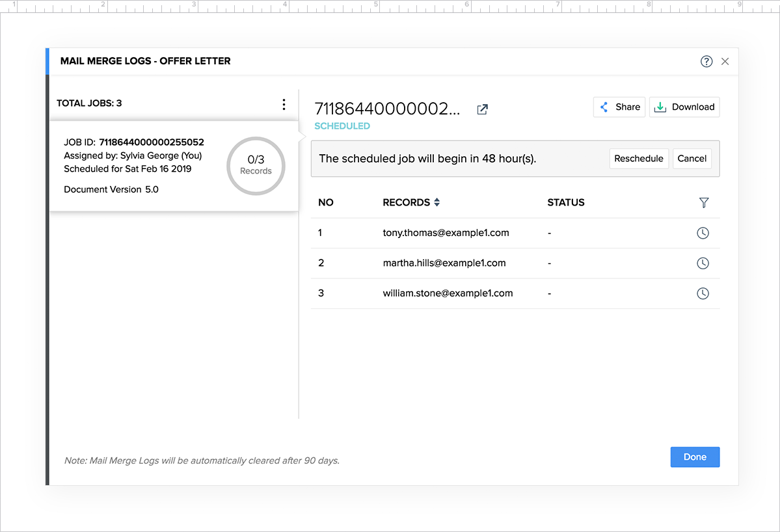Select martha.hills@example1.com record
The width and height of the screenshot is (780, 532).
[444, 263]
